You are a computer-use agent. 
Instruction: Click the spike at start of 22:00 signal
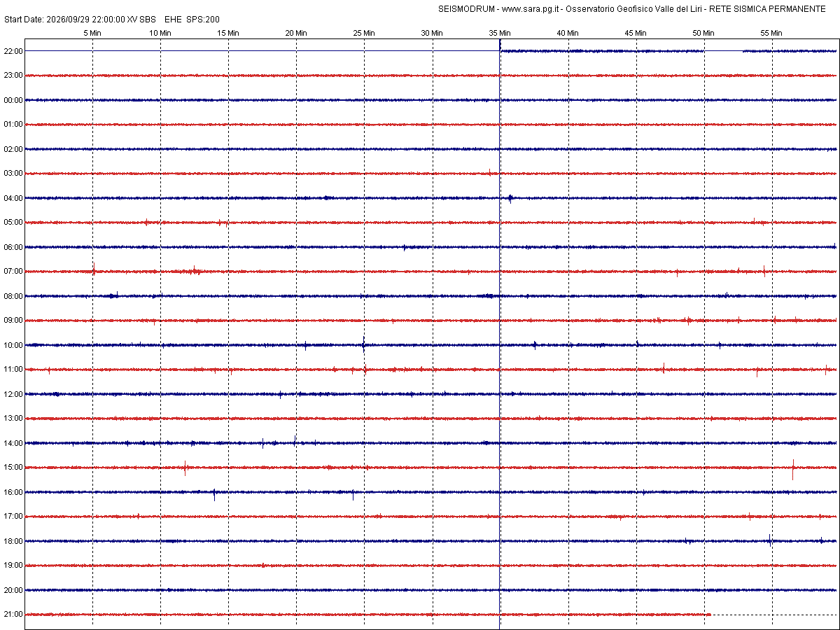pyautogui.click(x=500, y=45)
